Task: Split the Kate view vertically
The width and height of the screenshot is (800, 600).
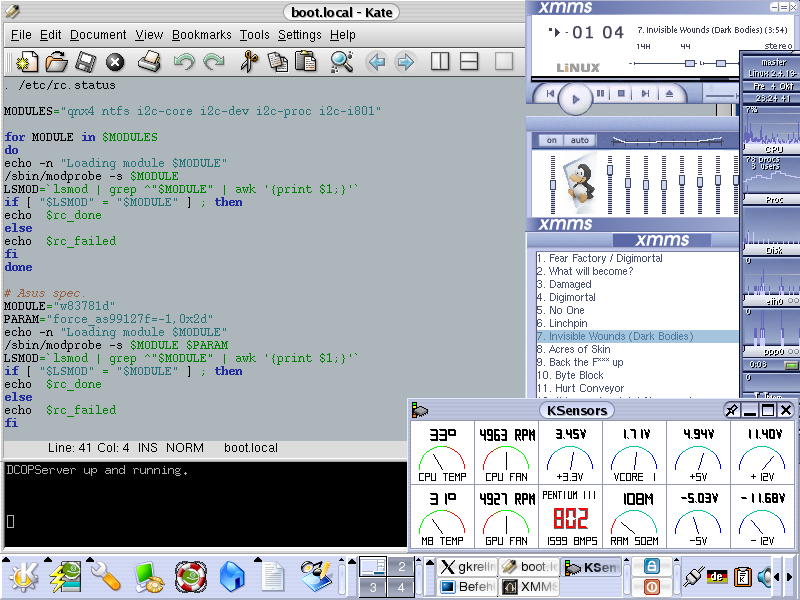Action: [440, 62]
